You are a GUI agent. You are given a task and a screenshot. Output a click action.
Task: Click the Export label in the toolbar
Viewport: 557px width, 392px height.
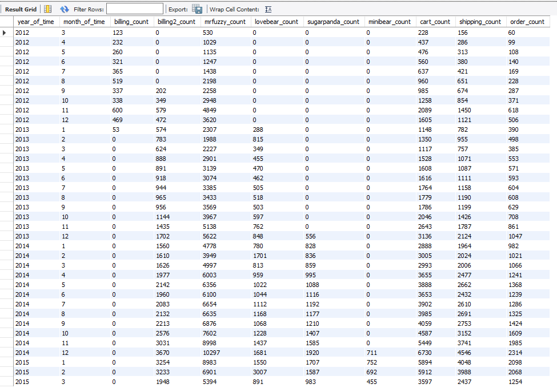click(177, 9)
